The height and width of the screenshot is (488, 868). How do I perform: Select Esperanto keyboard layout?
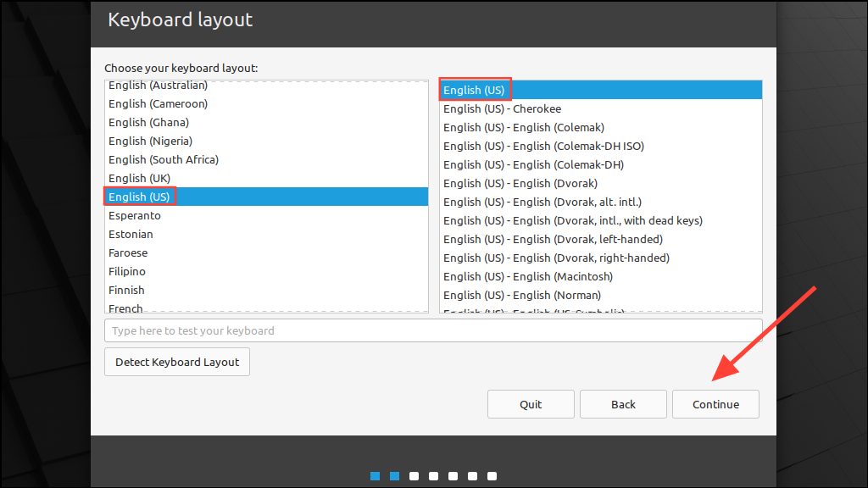click(x=134, y=215)
